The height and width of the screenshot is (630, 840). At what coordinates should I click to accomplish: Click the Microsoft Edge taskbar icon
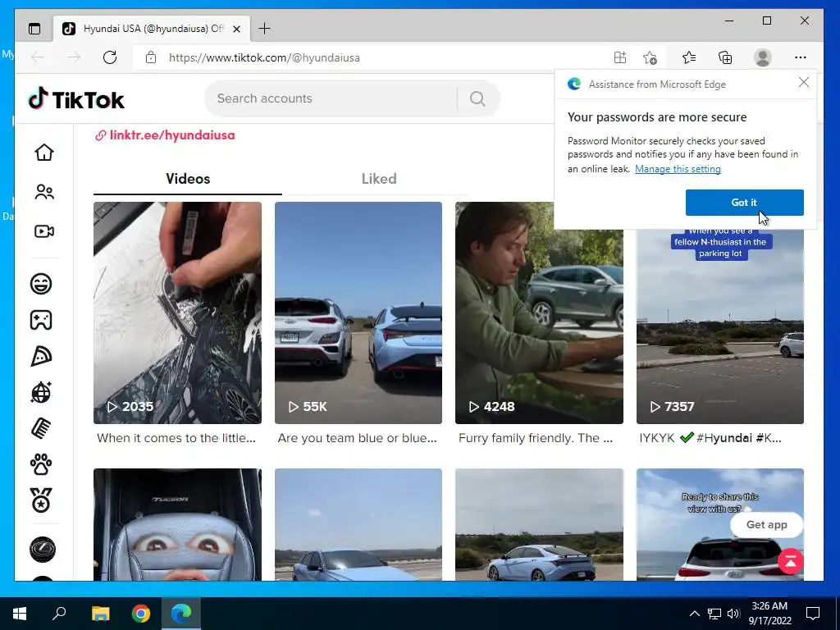[x=181, y=614]
